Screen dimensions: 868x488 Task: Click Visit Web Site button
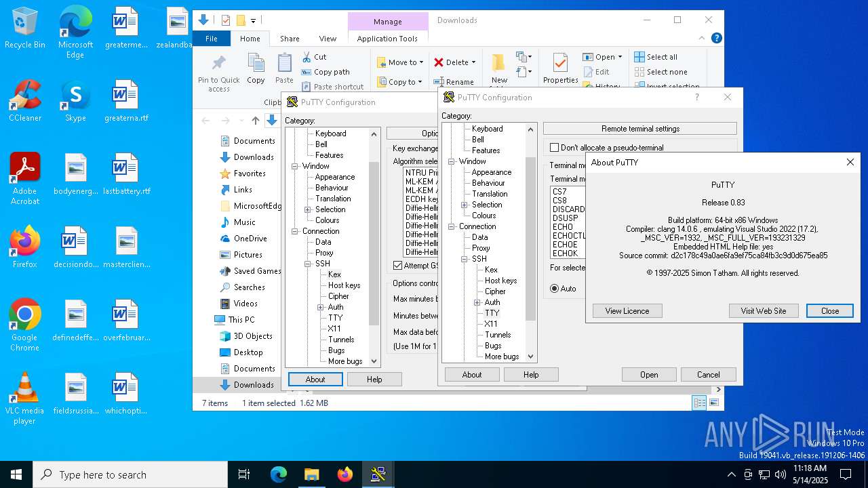point(763,310)
